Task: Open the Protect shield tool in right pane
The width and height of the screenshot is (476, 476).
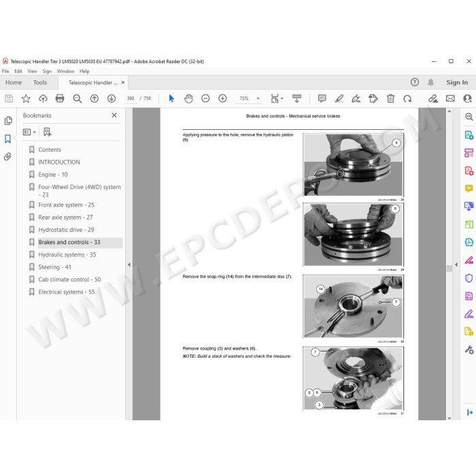Action: pyautogui.click(x=469, y=278)
